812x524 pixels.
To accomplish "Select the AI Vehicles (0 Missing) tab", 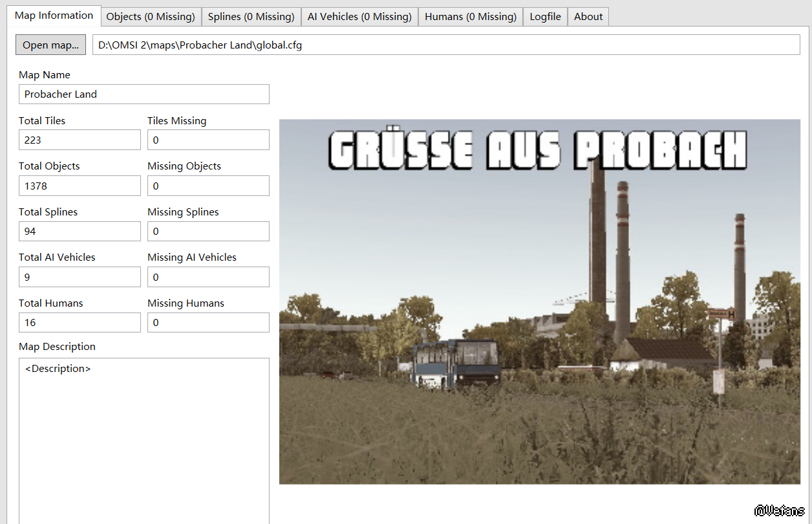I will pos(359,17).
